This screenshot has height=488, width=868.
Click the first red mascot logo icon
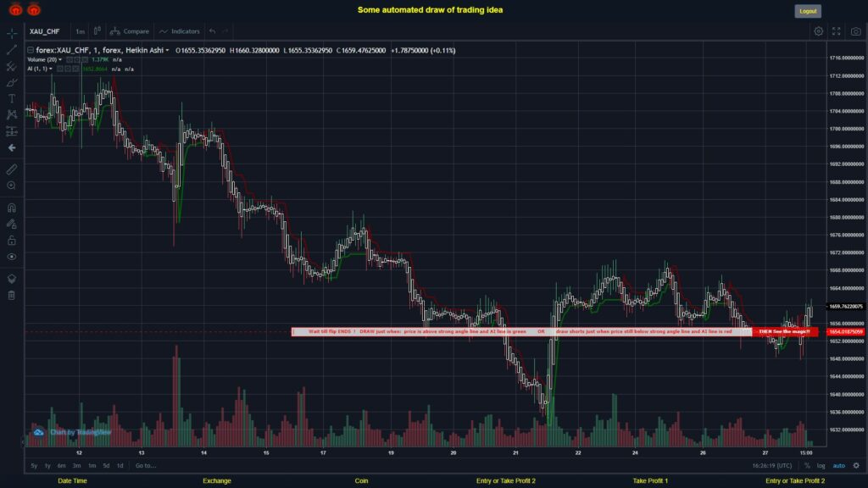(15, 9)
